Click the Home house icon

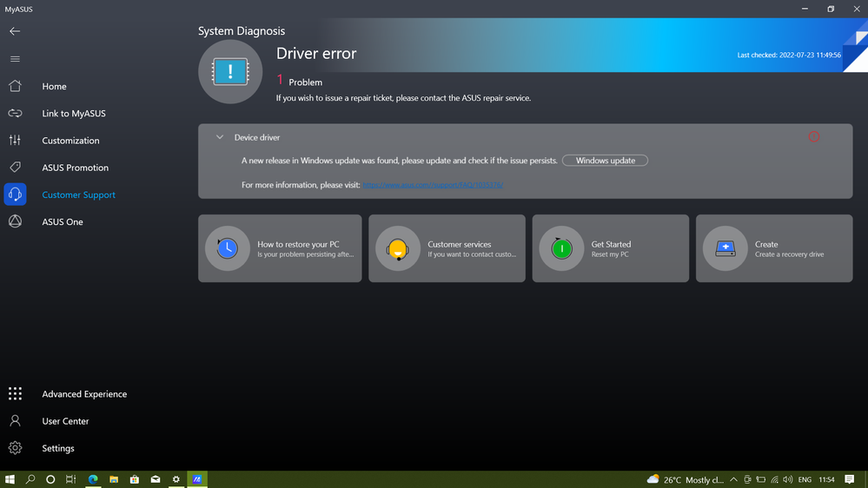tap(15, 86)
